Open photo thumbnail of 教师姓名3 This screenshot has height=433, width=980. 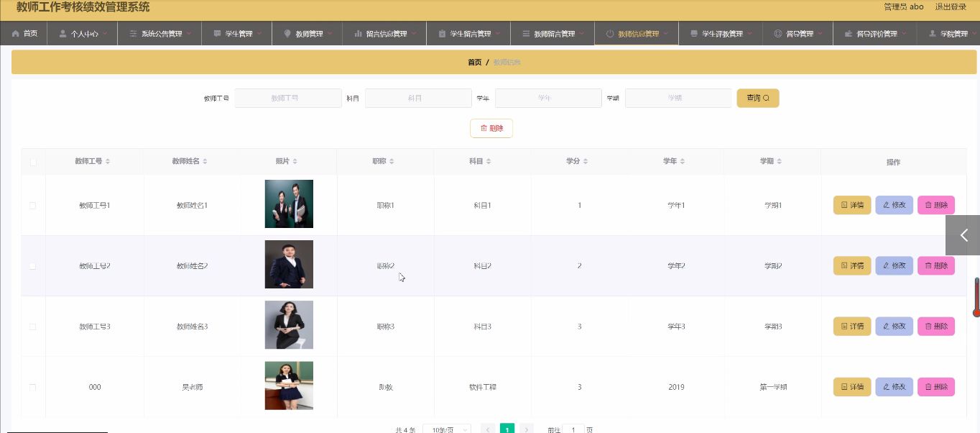(x=289, y=325)
